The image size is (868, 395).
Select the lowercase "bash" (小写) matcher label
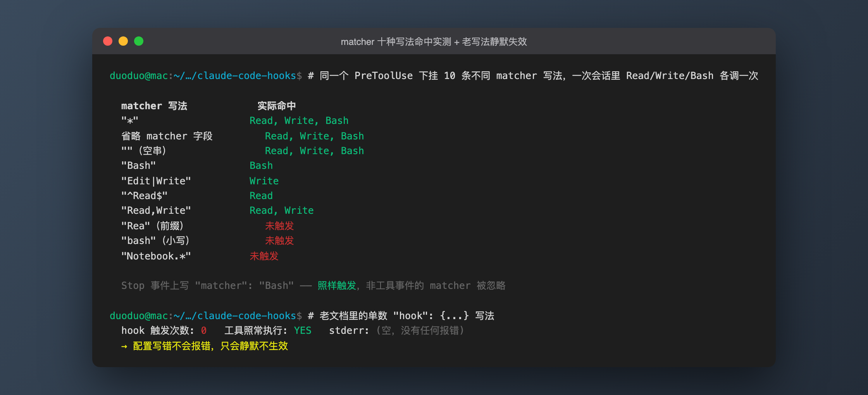click(155, 240)
